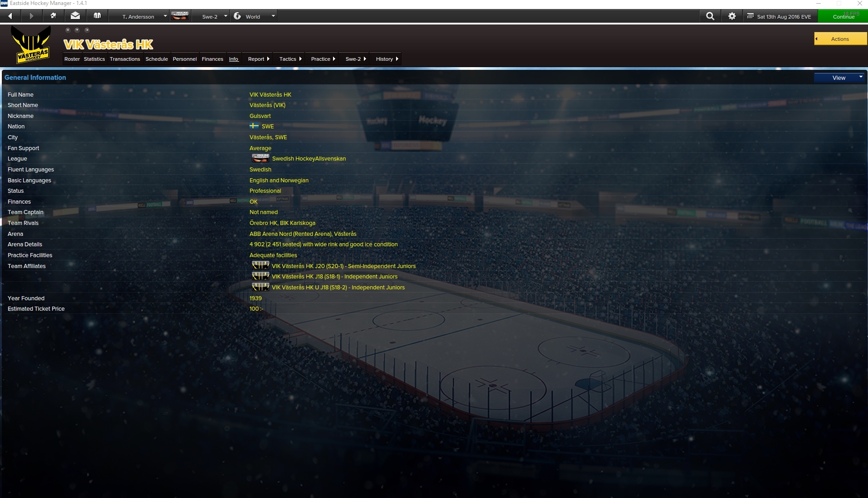This screenshot has width=868, height=498.
Task: Click the 'Gulsvart' nickname value
Action: click(260, 116)
